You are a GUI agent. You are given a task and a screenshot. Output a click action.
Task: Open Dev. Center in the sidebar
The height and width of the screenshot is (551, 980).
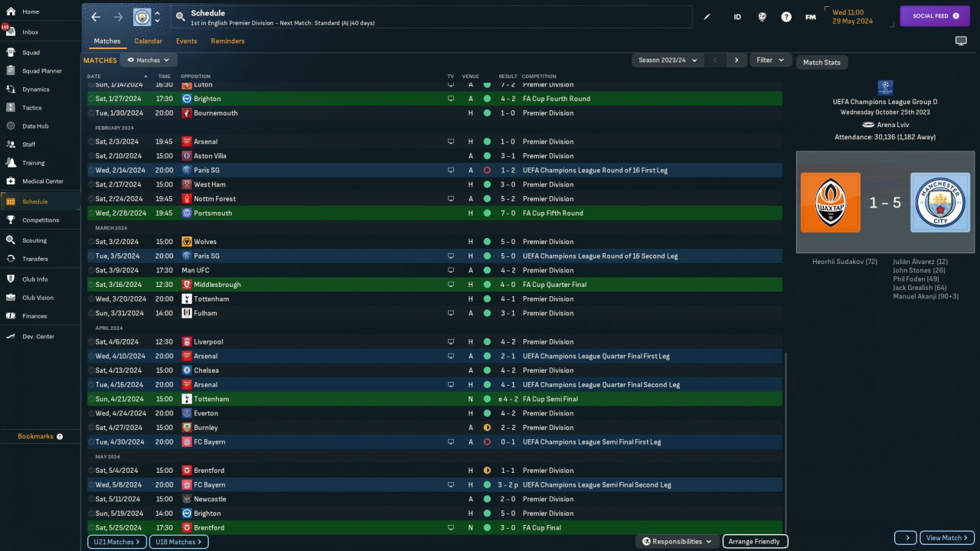pyautogui.click(x=41, y=337)
